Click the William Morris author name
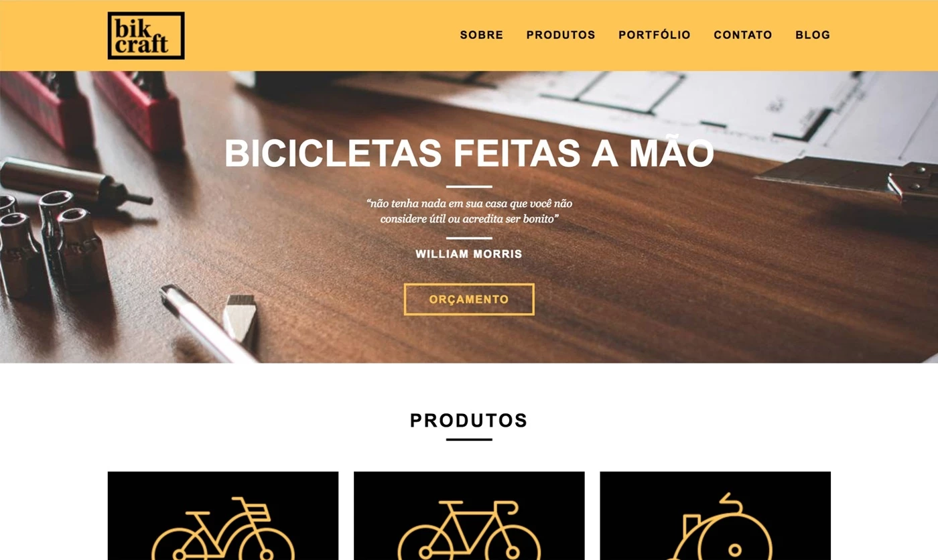Screen dimensions: 938x560 pyautogui.click(x=469, y=255)
